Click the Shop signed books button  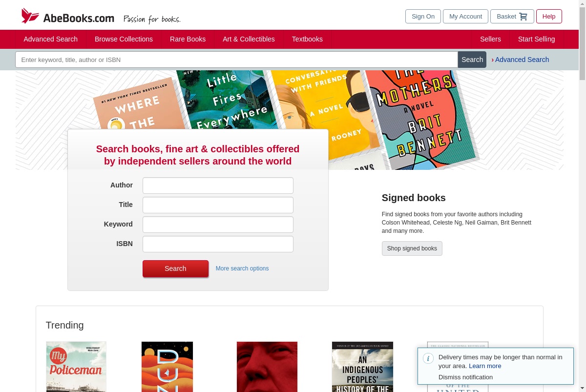point(412,248)
